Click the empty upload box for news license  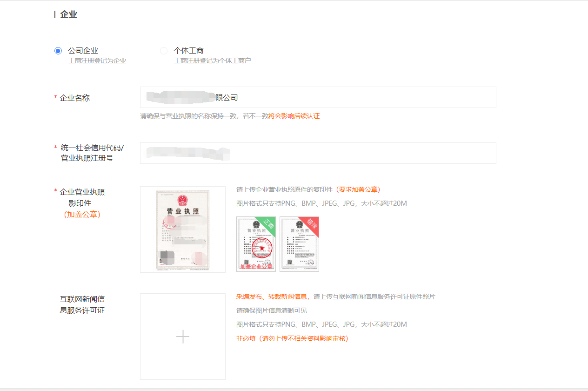coord(182,336)
